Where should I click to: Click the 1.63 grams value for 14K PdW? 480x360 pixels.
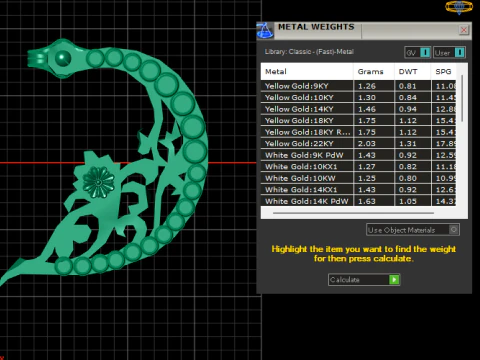[367, 201]
